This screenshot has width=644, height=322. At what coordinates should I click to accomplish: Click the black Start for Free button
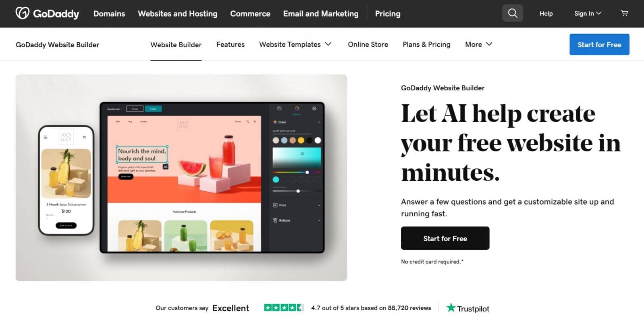pos(445,238)
